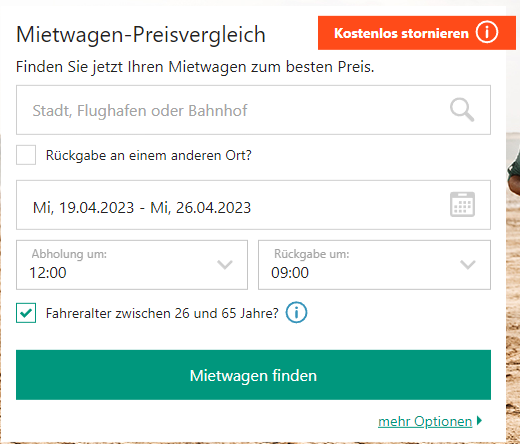Viewport: 520px width, 444px height.
Task: Click Kostenlos stornieren banner text
Action: [x=401, y=33]
